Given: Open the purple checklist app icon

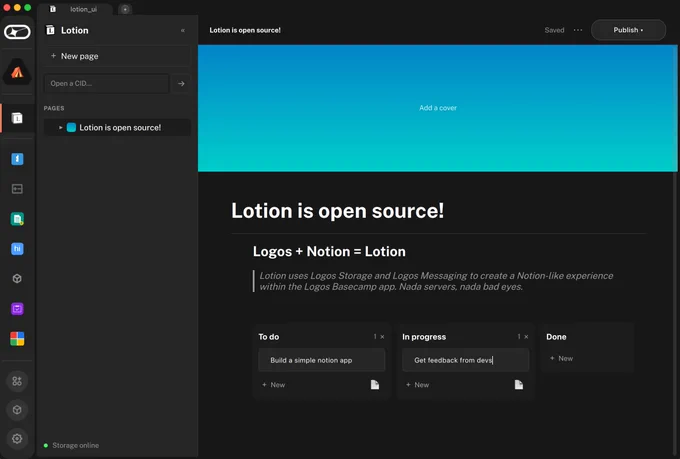Looking at the screenshot, I should click(17, 309).
